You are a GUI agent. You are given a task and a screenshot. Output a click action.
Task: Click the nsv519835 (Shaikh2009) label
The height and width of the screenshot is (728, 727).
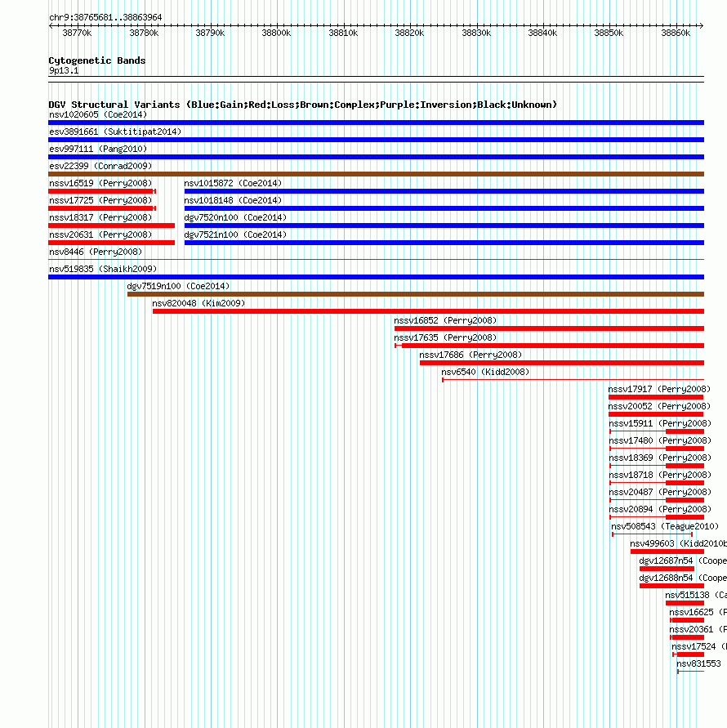pyautogui.click(x=103, y=270)
